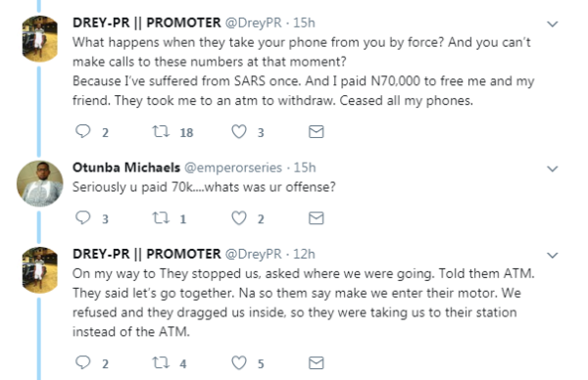Open options chevron on first DreyPR tweet
This screenshot has width=588, height=380.
(553, 24)
